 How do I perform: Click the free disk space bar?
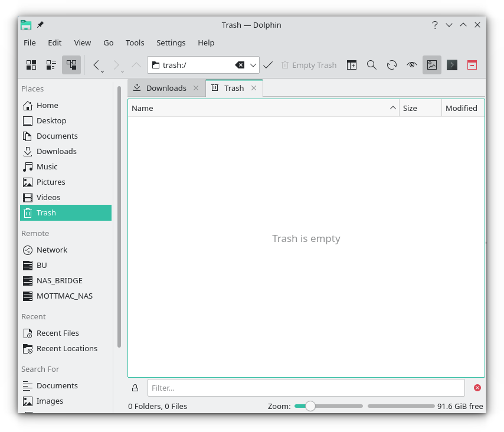401,406
